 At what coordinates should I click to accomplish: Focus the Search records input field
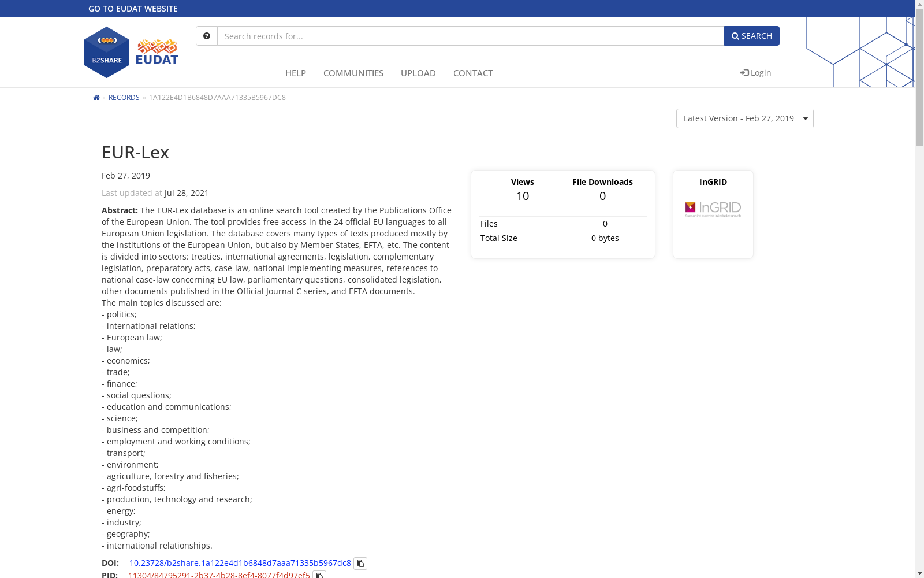471,36
